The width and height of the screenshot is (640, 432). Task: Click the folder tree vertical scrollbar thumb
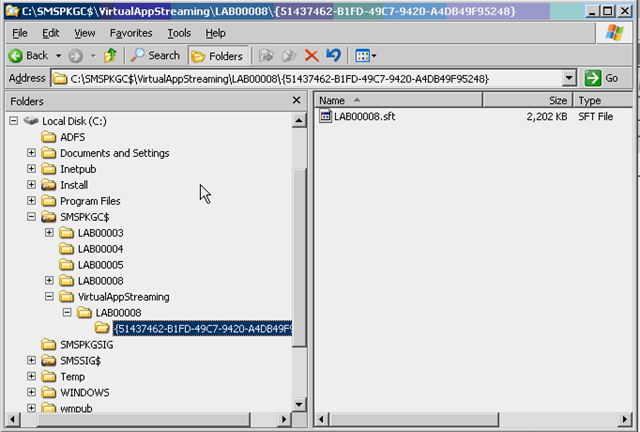tap(299, 257)
